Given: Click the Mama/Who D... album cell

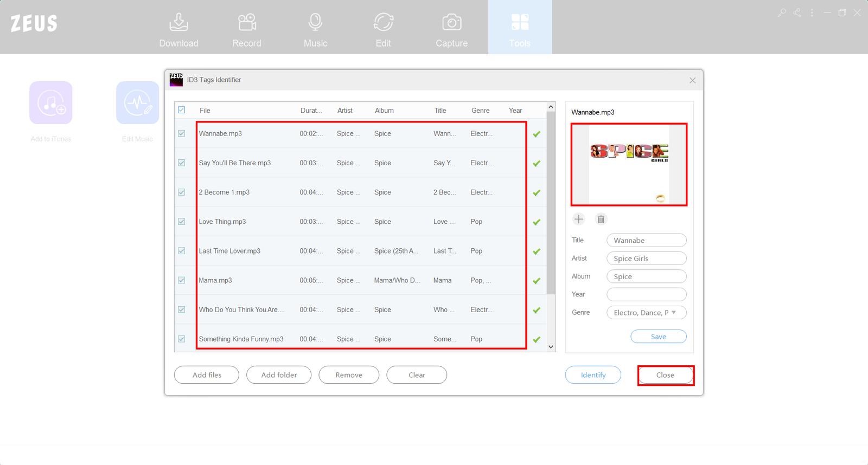Looking at the screenshot, I should (x=397, y=280).
